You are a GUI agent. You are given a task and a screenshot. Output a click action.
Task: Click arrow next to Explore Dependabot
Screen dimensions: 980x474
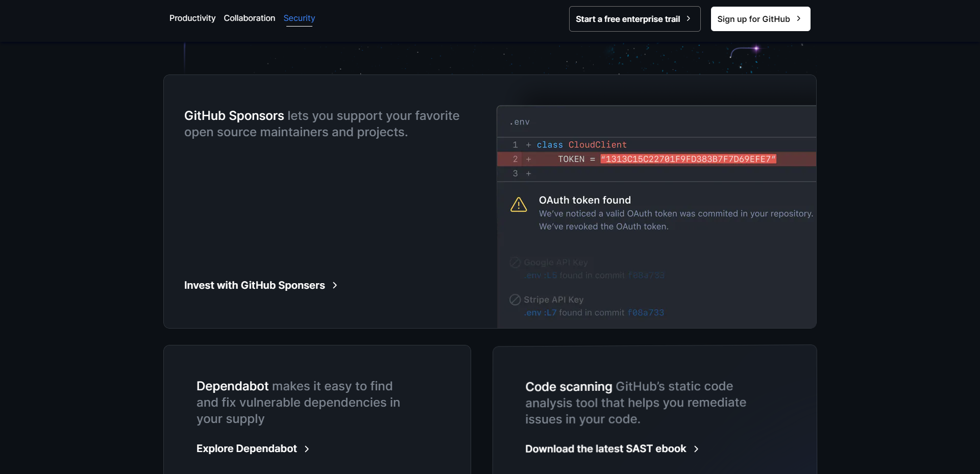pos(307,449)
